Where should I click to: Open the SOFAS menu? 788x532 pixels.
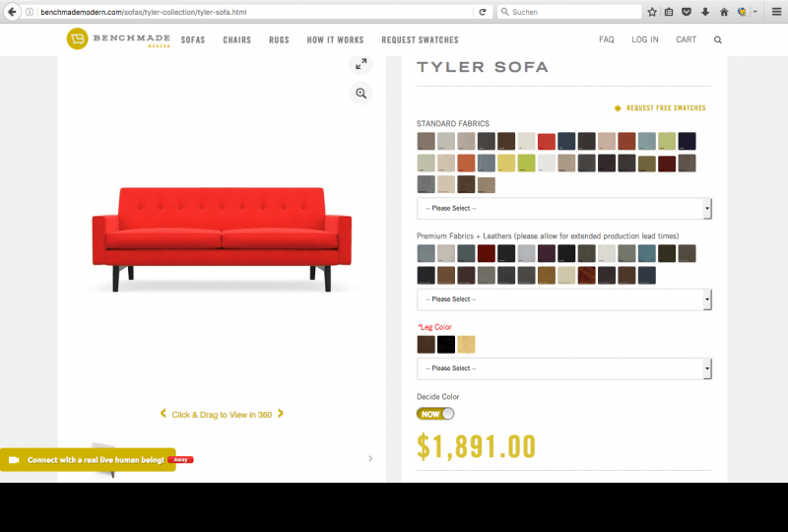[193, 39]
